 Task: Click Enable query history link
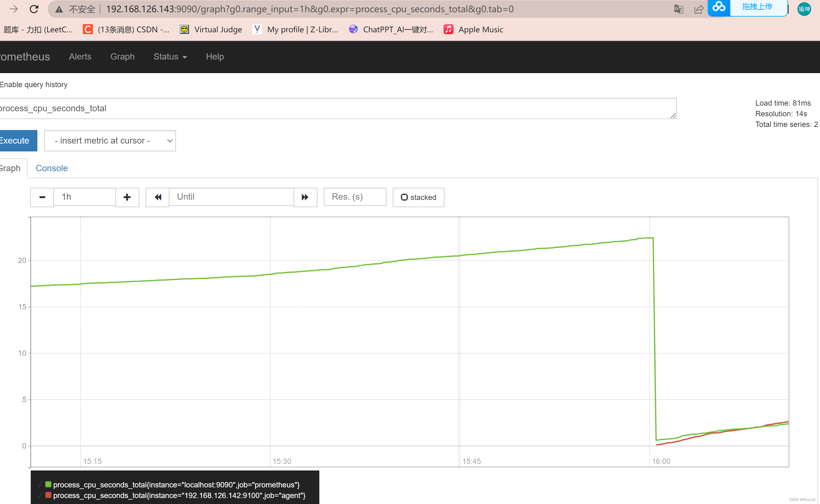(34, 85)
